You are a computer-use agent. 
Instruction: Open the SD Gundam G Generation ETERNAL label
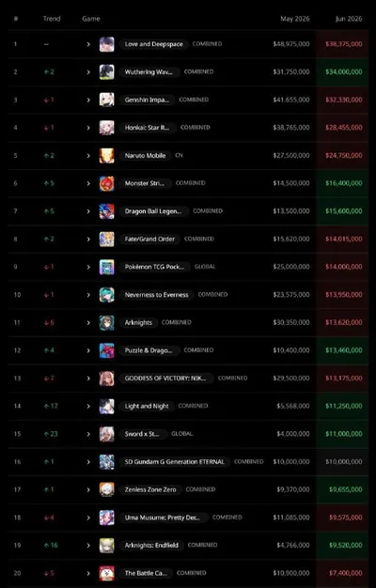point(175,462)
